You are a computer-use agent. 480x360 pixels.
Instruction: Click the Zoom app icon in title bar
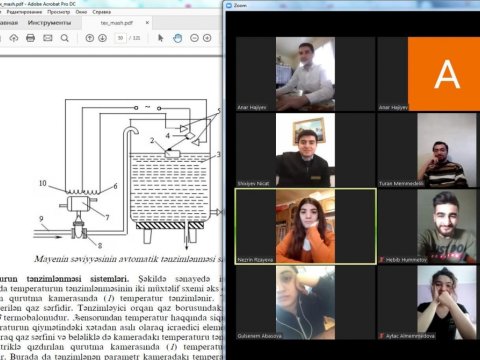(x=229, y=5)
